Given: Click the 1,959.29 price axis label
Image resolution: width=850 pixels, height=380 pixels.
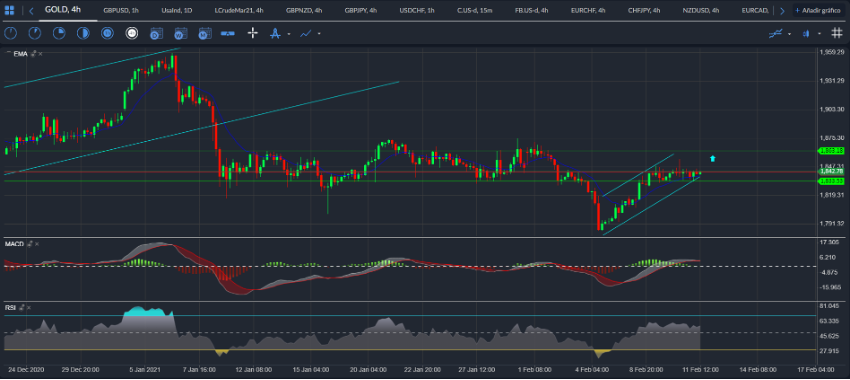Looking at the screenshot, I should pos(833,53).
